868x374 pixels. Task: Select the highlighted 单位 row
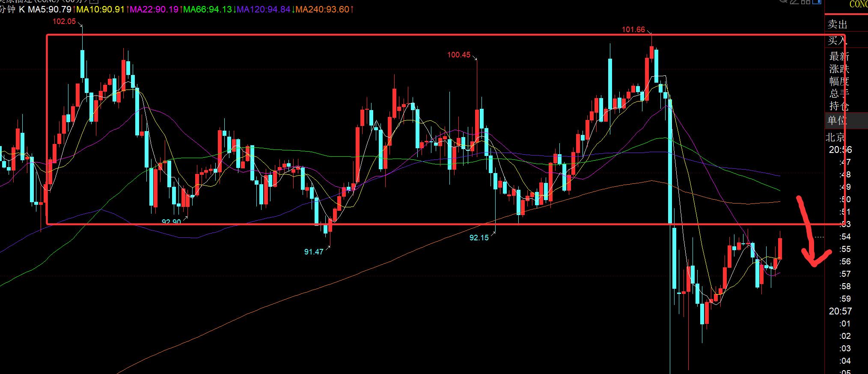(x=846, y=120)
